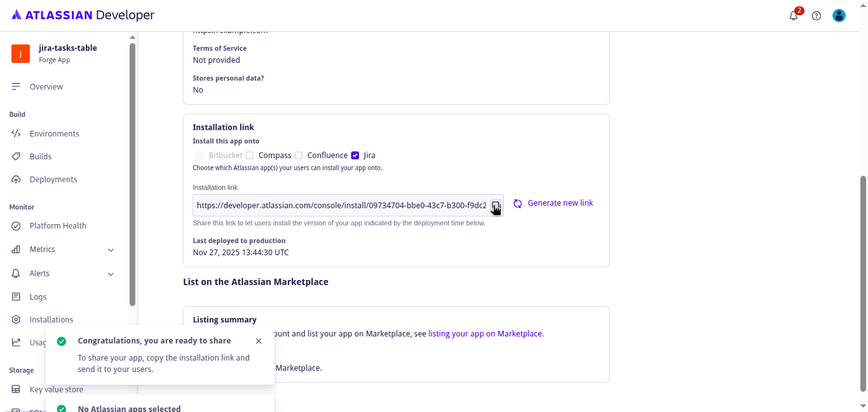868x412 pixels.
Task: Enable the Confluence checkbox
Action: tap(299, 156)
